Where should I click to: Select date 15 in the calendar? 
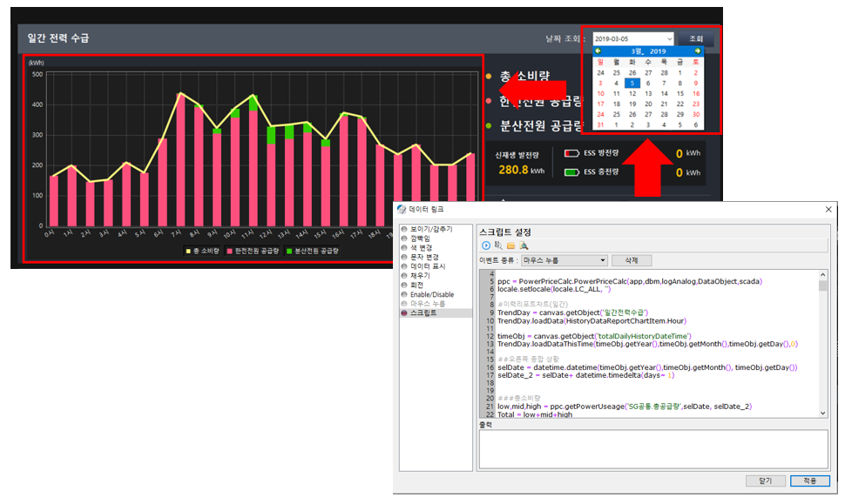point(680,94)
